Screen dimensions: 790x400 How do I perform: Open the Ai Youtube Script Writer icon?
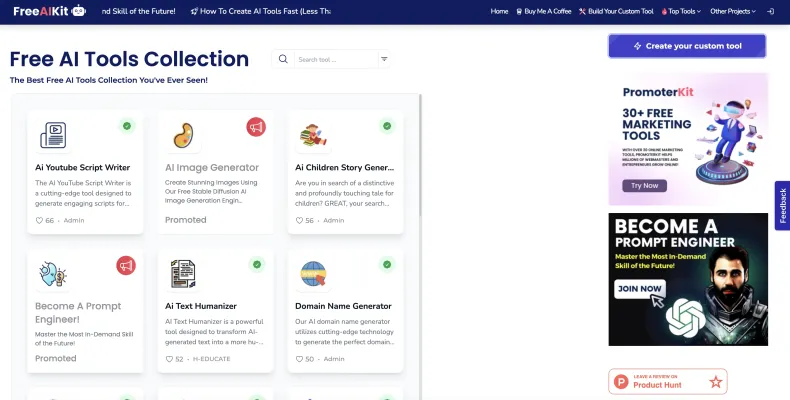(52, 135)
